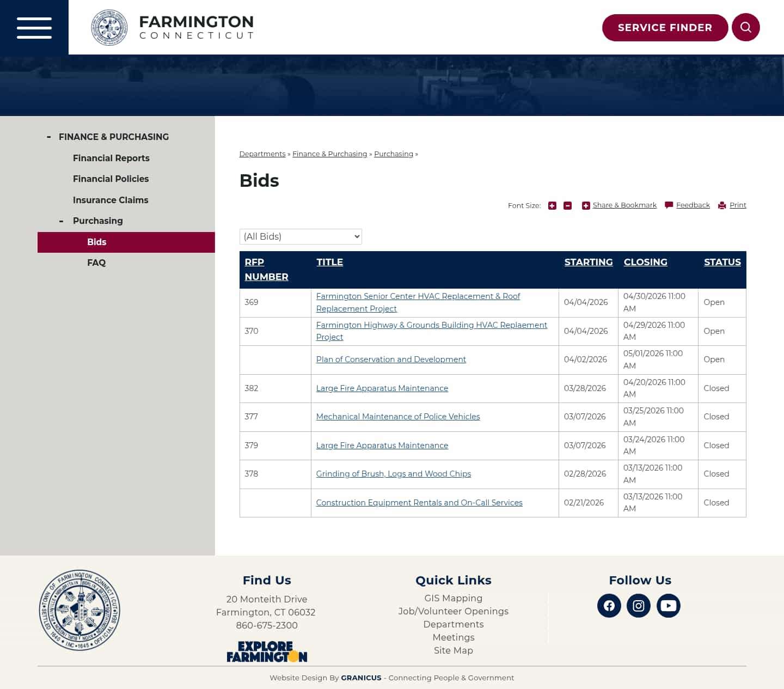Screen dimensions: 784x689
Task: Click the search magnifier icon
Action: pyautogui.click(x=745, y=27)
